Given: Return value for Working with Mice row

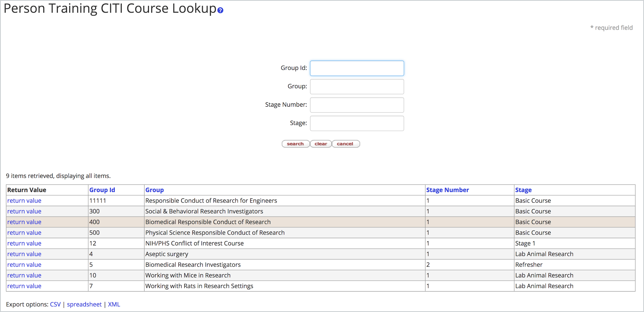Looking at the screenshot, I should pyautogui.click(x=24, y=276).
